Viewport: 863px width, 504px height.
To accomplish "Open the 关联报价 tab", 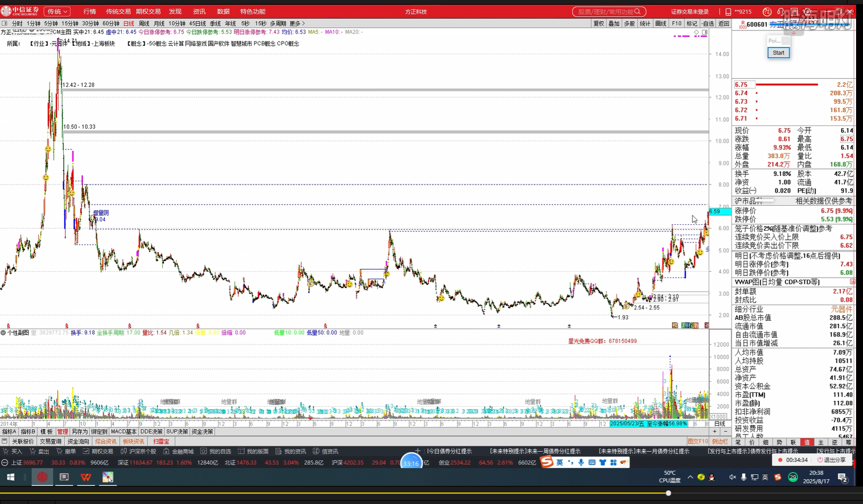I will [x=23, y=441].
